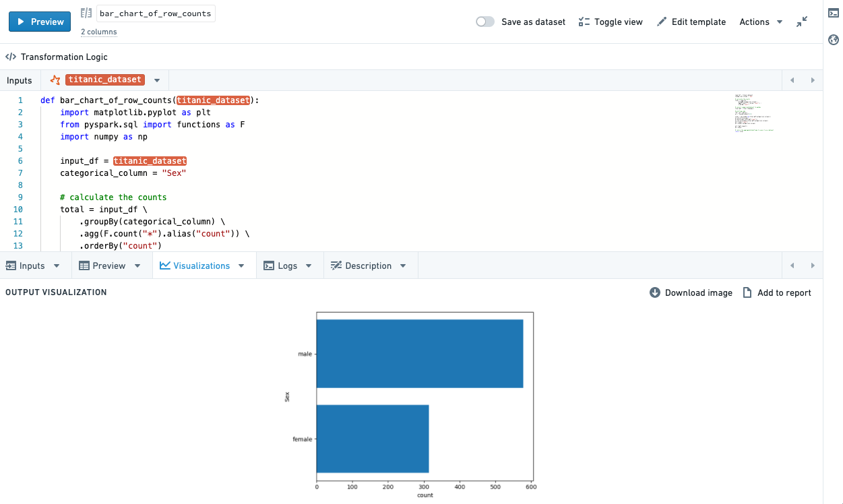The width and height of the screenshot is (843, 504).
Task: Expand the Description tab dropdown arrow
Action: pyautogui.click(x=403, y=266)
